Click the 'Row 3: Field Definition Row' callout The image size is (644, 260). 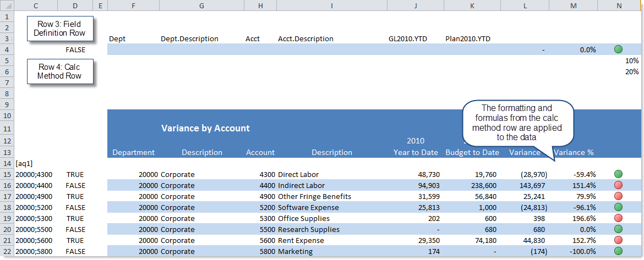59,29
